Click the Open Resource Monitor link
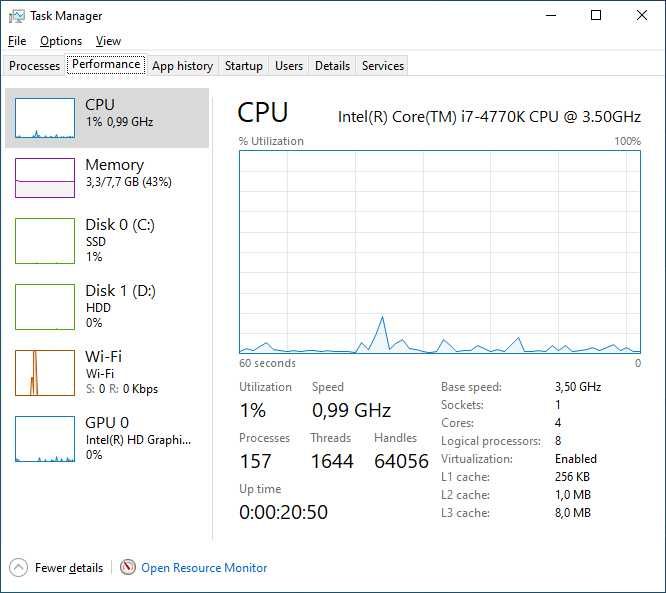Viewport: 666px width, 593px height. 204,568
